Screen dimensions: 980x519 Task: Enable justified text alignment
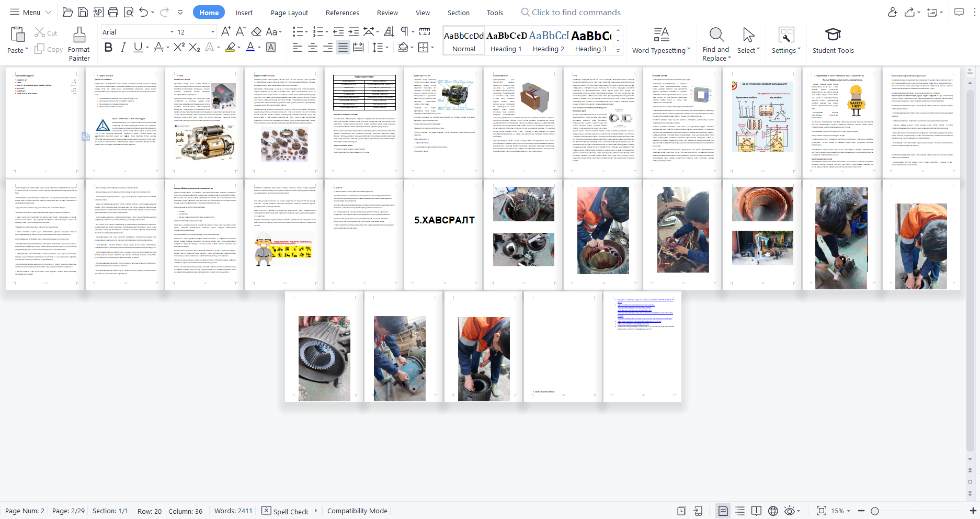pyautogui.click(x=343, y=48)
